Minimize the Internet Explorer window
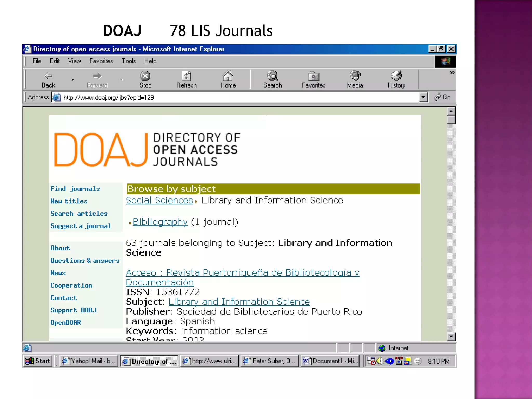 point(432,49)
